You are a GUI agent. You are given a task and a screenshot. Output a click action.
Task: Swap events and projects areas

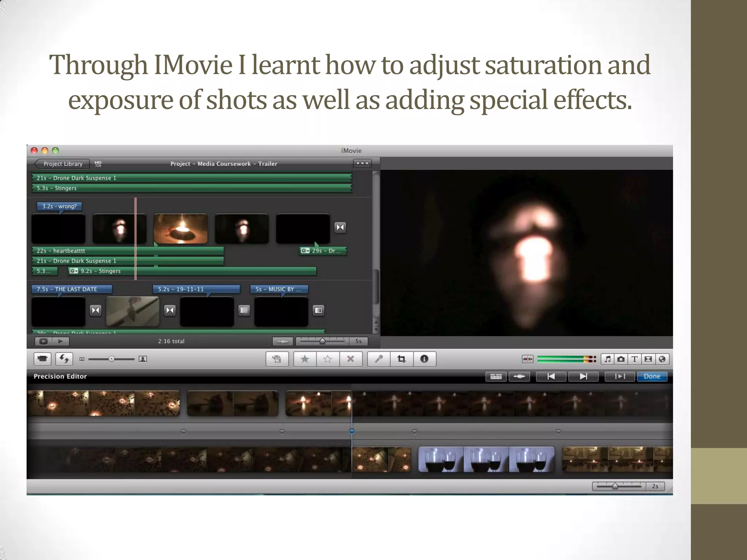click(x=64, y=359)
